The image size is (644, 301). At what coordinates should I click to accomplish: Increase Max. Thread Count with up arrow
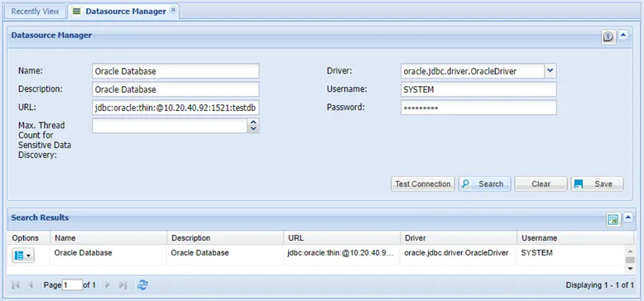click(253, 122)
